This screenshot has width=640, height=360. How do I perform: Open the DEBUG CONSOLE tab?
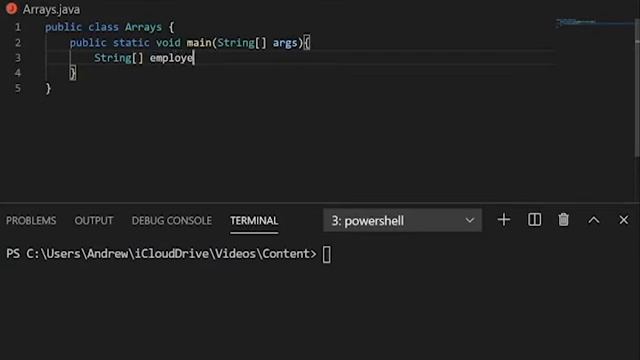click(x=171, y=221)
